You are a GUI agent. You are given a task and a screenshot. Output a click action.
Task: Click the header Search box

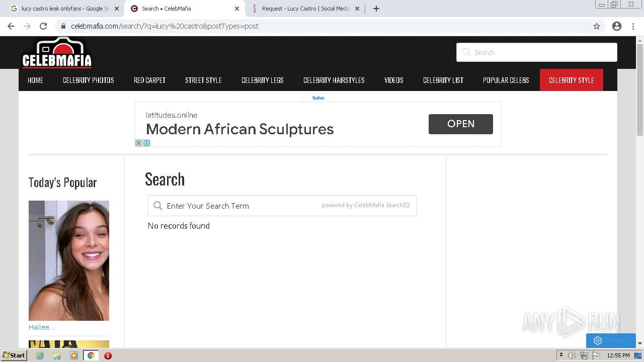[x=536, y=52]
